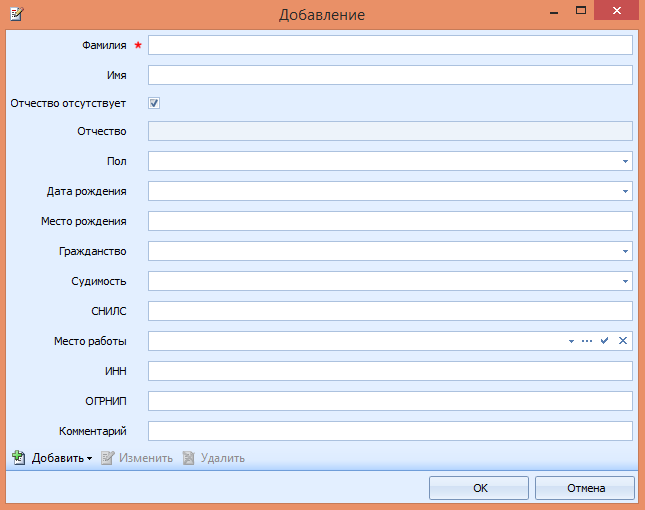
Task: Click the Отмена button
Action: click(x=585, y=488)
